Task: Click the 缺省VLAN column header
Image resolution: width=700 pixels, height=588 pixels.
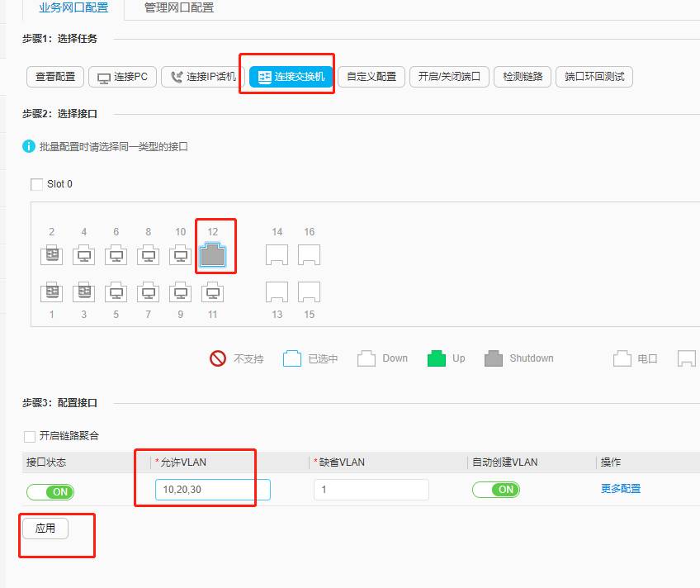Action: [342, 462]
